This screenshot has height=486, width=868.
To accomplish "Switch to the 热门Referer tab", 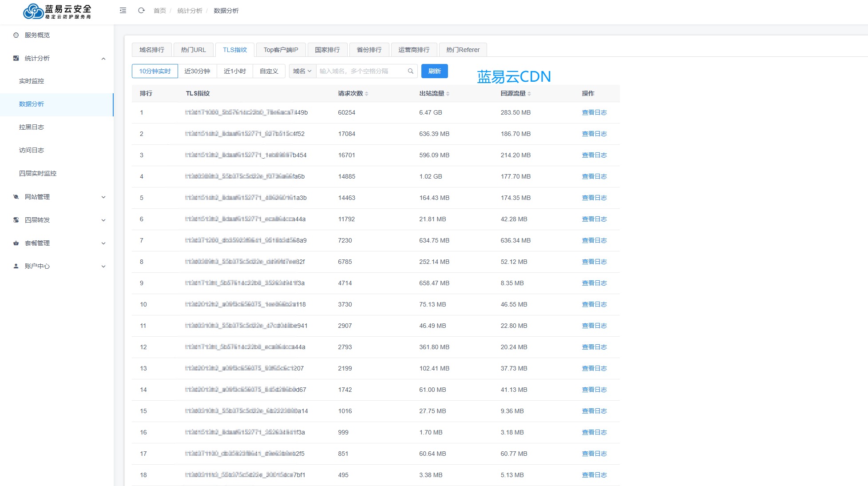I will pyautogui.click(x=463, y=50).
